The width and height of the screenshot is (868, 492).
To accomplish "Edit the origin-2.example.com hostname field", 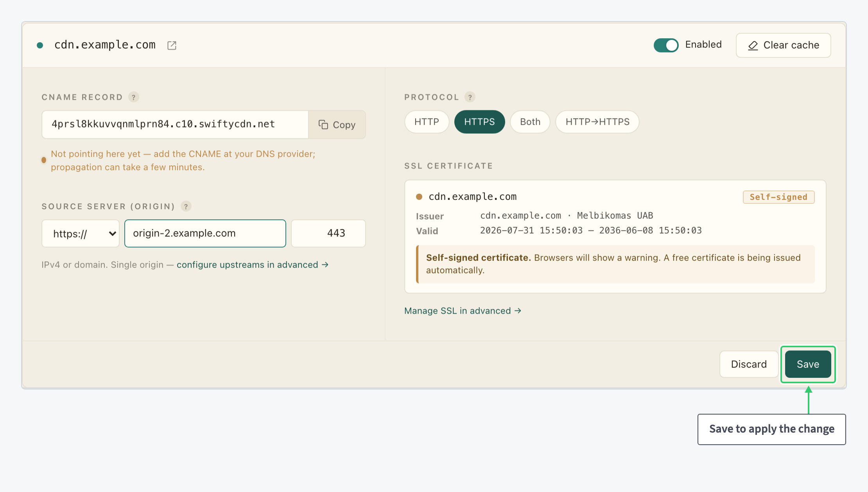I will pos(205,233).
